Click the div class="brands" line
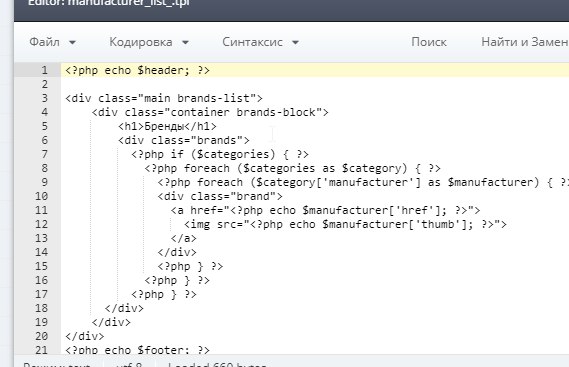Image resolution: width=569 pixels, height=367 pixels. [184, 140]
